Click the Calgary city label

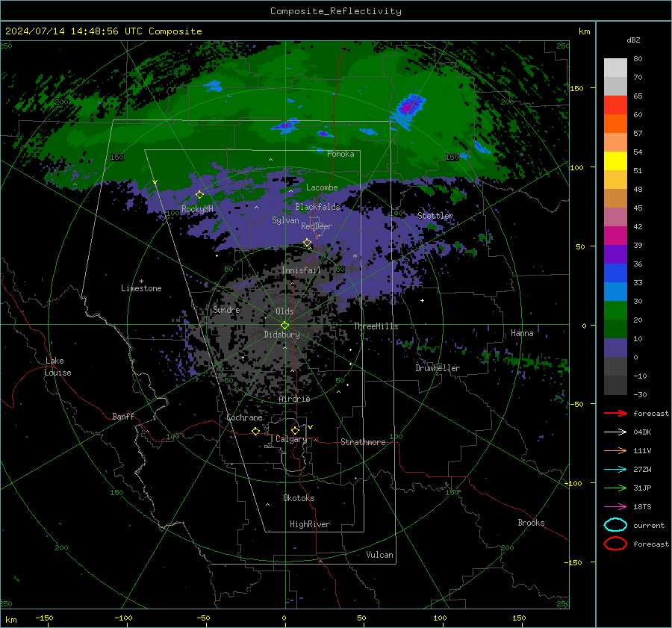[291, 439]
